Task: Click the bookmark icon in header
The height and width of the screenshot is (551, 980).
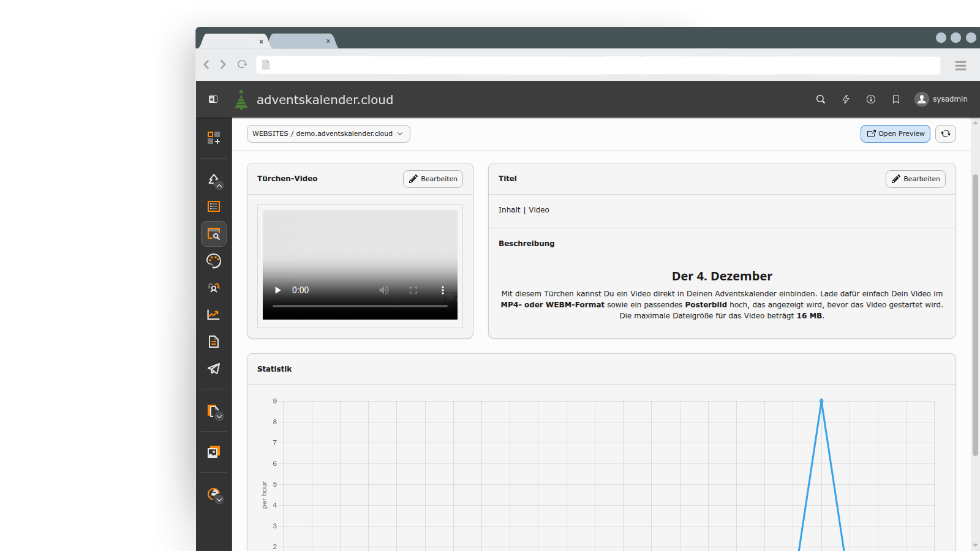Action: [896, 99]
